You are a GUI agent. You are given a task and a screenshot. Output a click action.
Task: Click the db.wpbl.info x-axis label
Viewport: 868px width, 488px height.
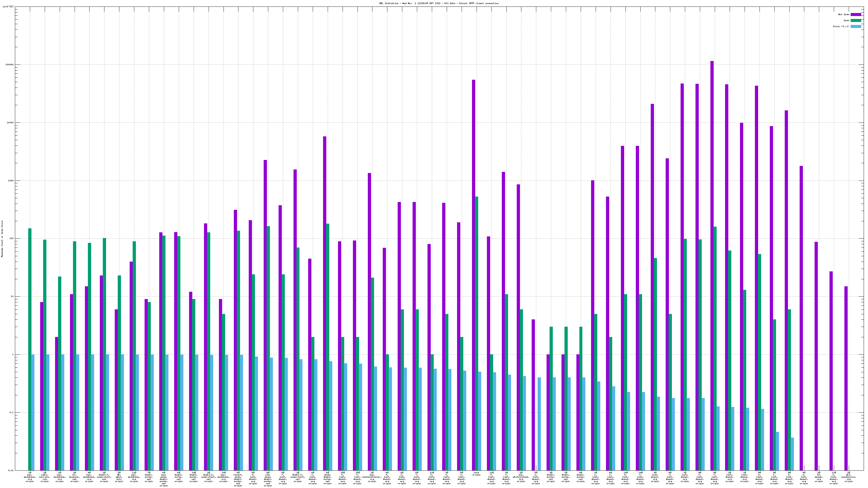click(119, 477)
